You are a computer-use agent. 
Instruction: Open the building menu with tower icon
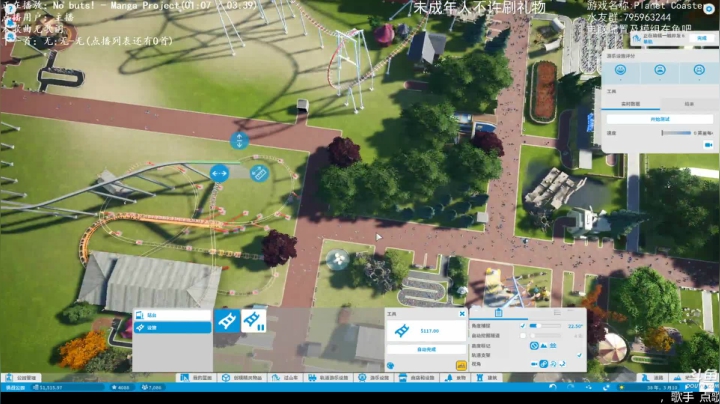pyautogui.click(x=487, y=378)
